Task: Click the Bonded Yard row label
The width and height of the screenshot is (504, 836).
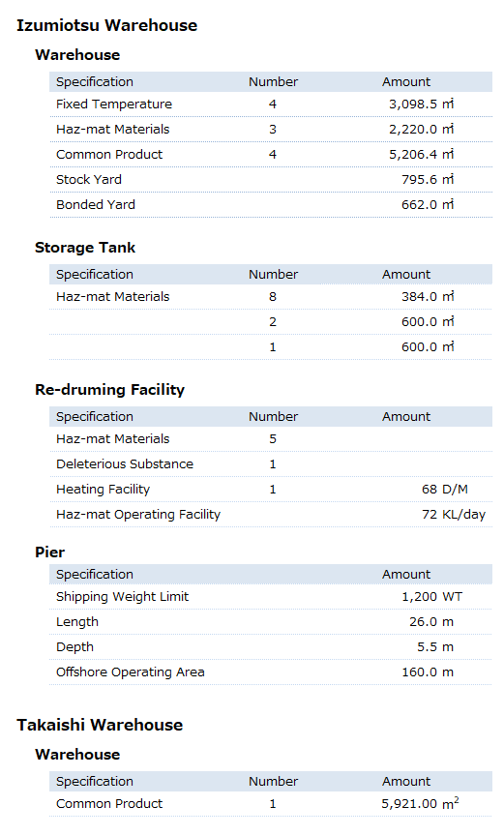Action: click(x=96, y=204)
